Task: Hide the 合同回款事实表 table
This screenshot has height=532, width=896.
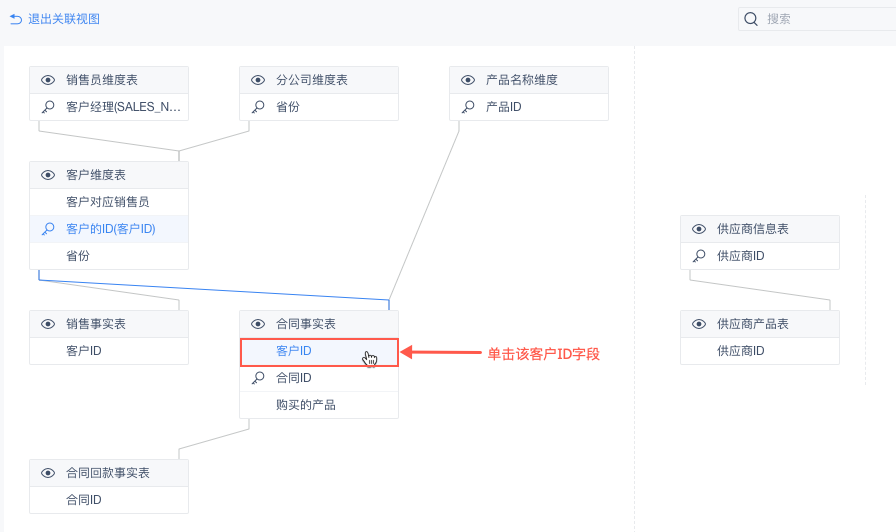Action: pos(48,473)
